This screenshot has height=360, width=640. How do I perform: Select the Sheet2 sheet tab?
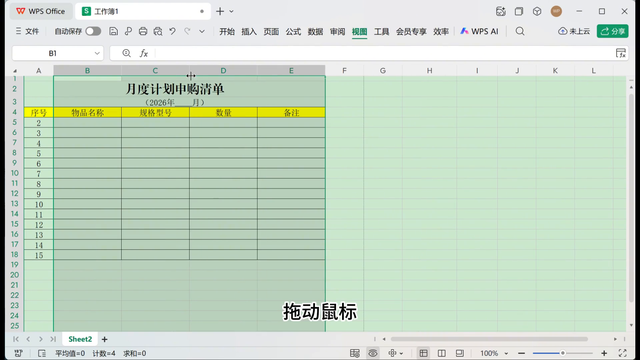(80, 339)
